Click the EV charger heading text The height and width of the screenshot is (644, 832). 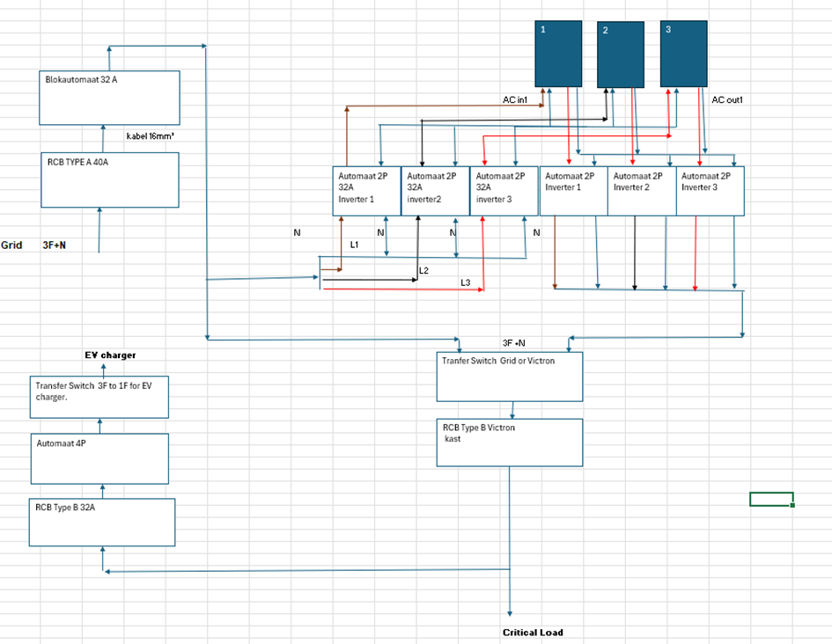point(110,355)
